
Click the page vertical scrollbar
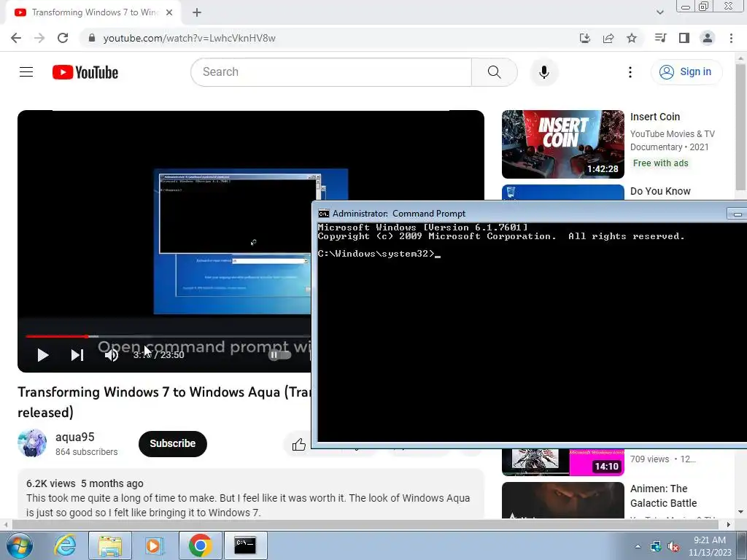pyautogui.click(x=741, y=126)
